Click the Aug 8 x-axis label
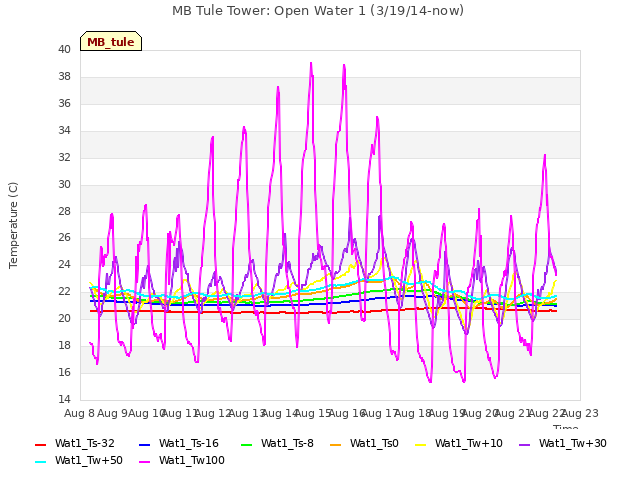The width and height of the screenshot is (640, 480). click(x=79, y=414)
